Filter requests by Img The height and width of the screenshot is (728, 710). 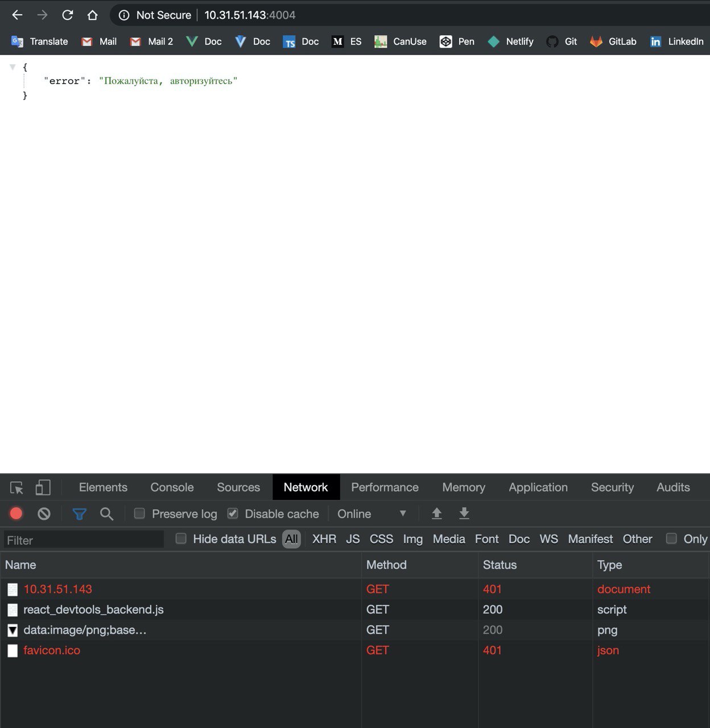(413, 539)
